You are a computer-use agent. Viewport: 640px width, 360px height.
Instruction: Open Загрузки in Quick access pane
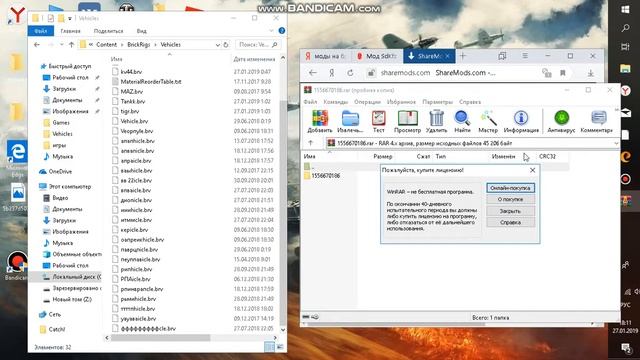(x=64, y=89)
